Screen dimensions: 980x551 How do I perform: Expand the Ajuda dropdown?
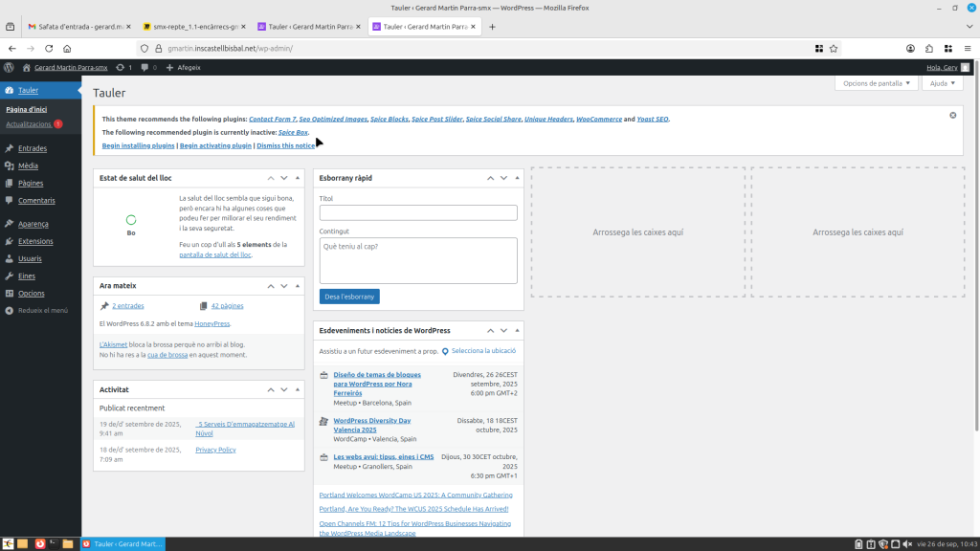tap(942, 83)
